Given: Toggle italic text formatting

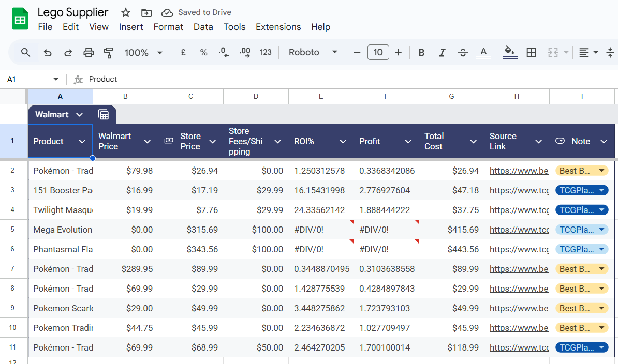Looking at the screenshot, I should pyautogui.click(x=442, y=52).
